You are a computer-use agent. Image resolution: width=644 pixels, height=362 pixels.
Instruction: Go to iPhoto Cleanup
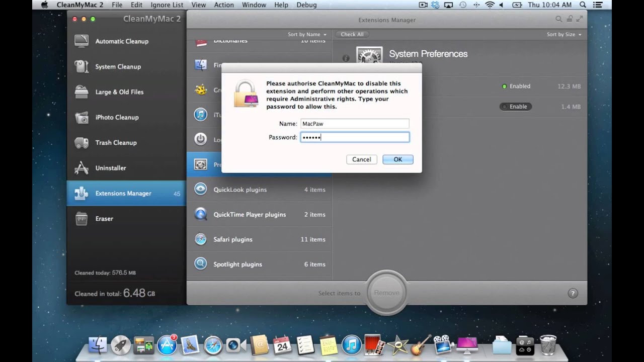coord(126,117)
